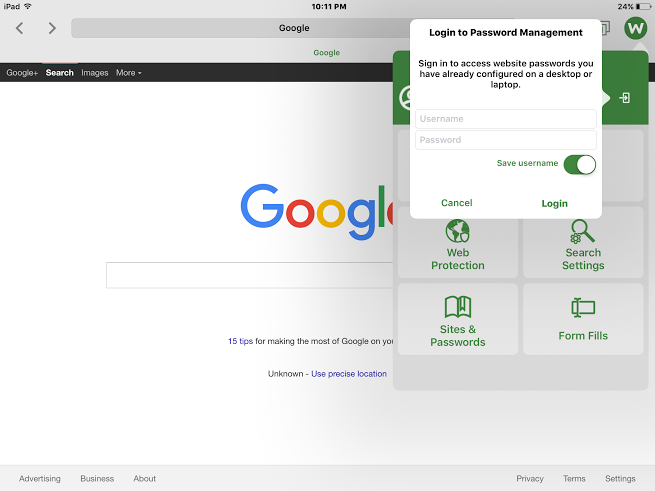The image size is (655, 491).
Task: Tap the Wi-Fi icon in status bar
Action: click(28, 6)
